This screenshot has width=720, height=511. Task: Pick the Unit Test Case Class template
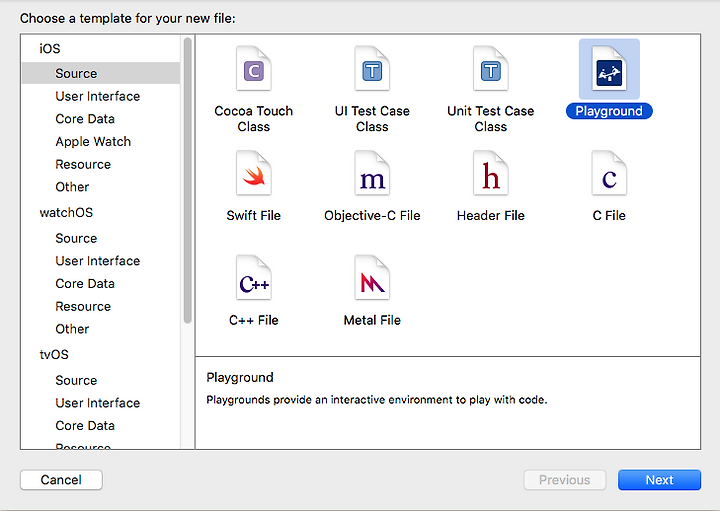point(490,69)
